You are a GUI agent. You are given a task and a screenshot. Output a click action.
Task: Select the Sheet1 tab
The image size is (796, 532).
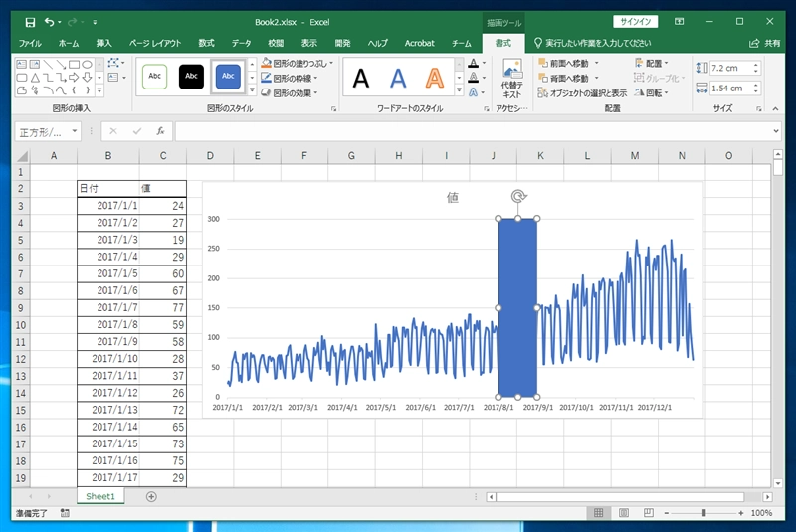pos(100,496)
